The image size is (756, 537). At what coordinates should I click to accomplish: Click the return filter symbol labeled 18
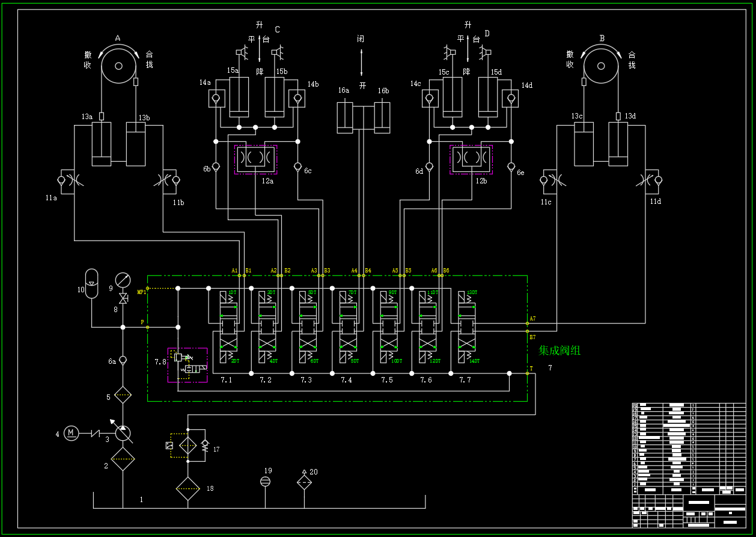click(188, 489)
